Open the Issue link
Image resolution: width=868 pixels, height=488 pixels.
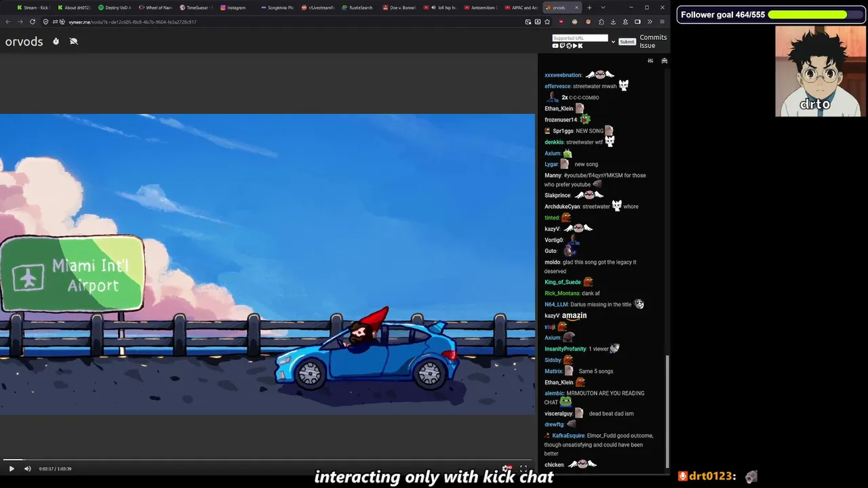pyautogui.click(x=647, y=45)
